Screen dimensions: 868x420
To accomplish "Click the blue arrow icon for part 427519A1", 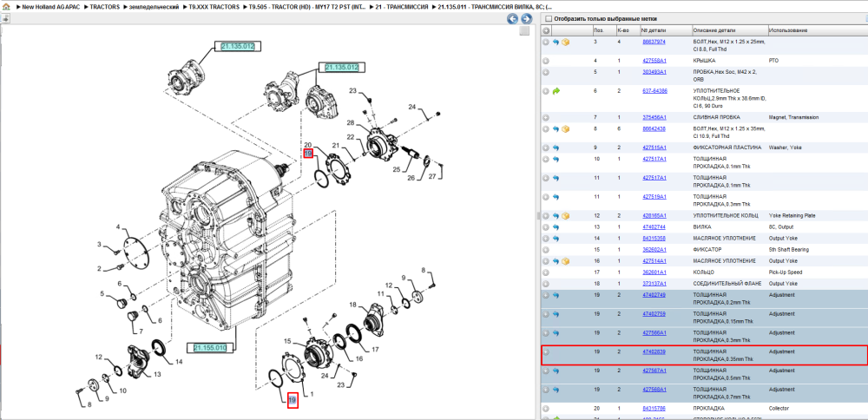I will click(556, 197).
